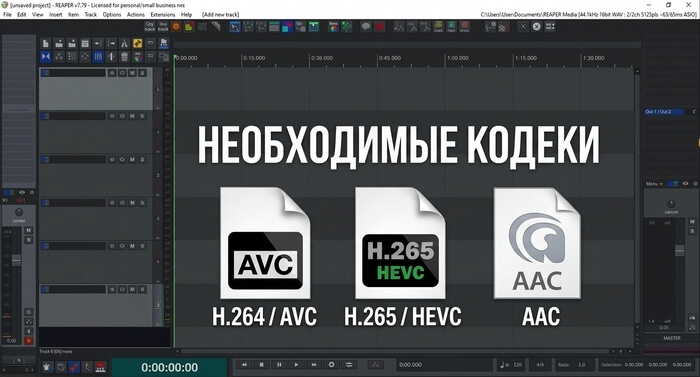Click the Play transport button
Screen dimensions: 700x377
tap(296, 364)
